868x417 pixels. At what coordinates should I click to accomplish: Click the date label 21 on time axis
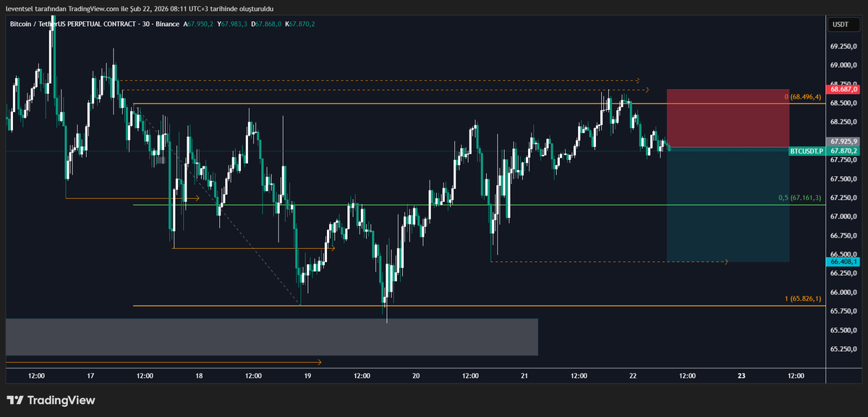point(524,376)
